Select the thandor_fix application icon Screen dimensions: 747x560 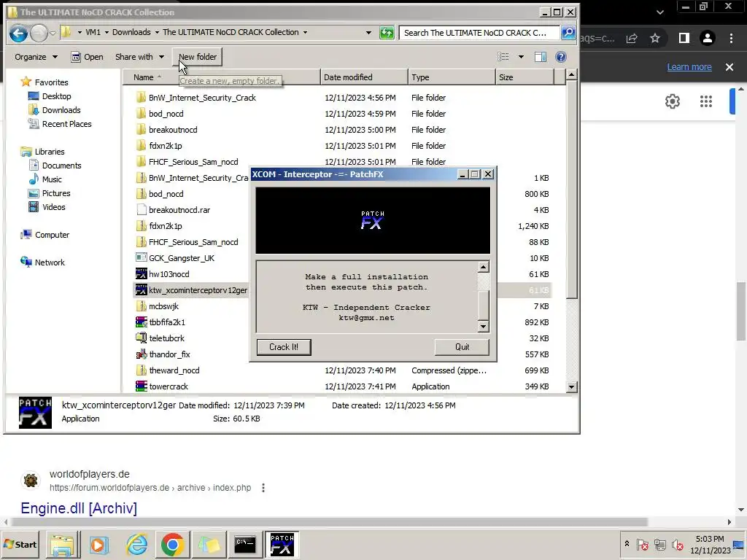tap(141, 354)
